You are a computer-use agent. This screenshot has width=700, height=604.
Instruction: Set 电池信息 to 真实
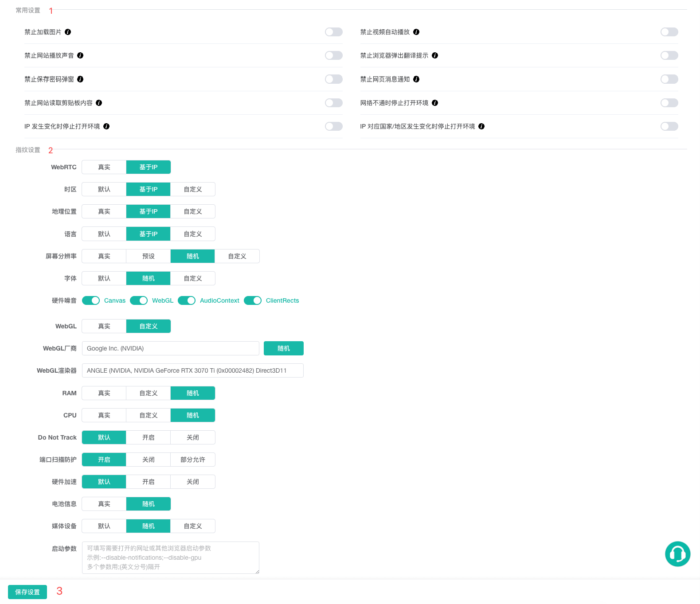point(104,504)
